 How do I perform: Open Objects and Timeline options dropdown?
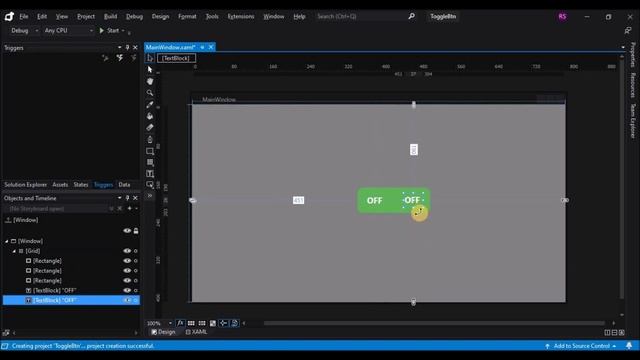[120, 198]
